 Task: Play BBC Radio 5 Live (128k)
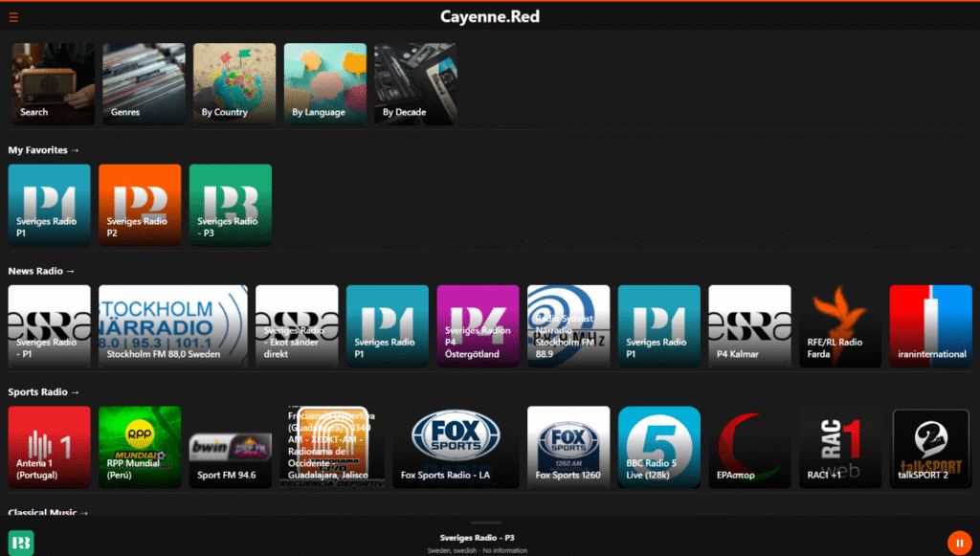pyautogui.click(x=659, y=447)
